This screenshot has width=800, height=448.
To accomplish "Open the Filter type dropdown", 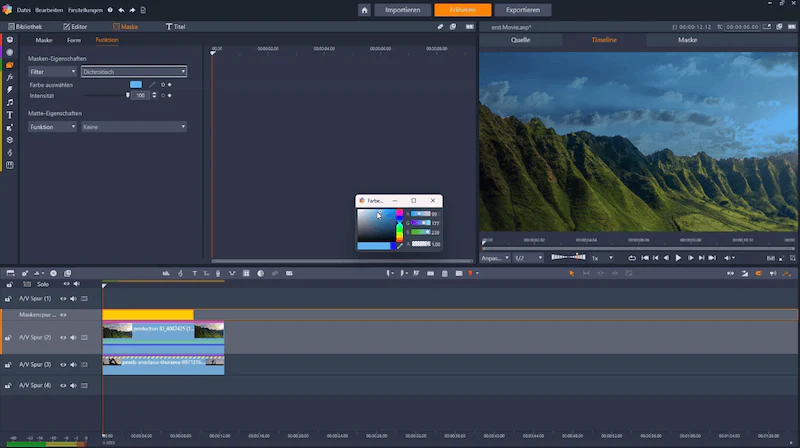I will click(x=52, y=72).
